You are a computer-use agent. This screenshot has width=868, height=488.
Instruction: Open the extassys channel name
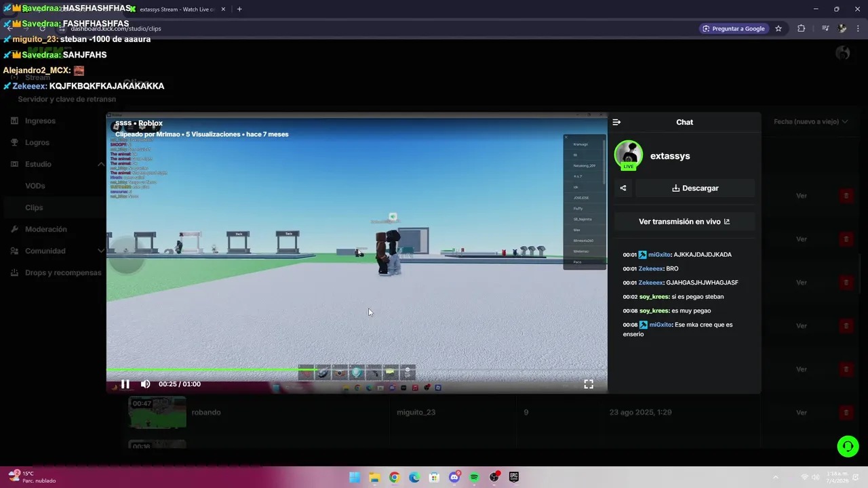[670, 156]
